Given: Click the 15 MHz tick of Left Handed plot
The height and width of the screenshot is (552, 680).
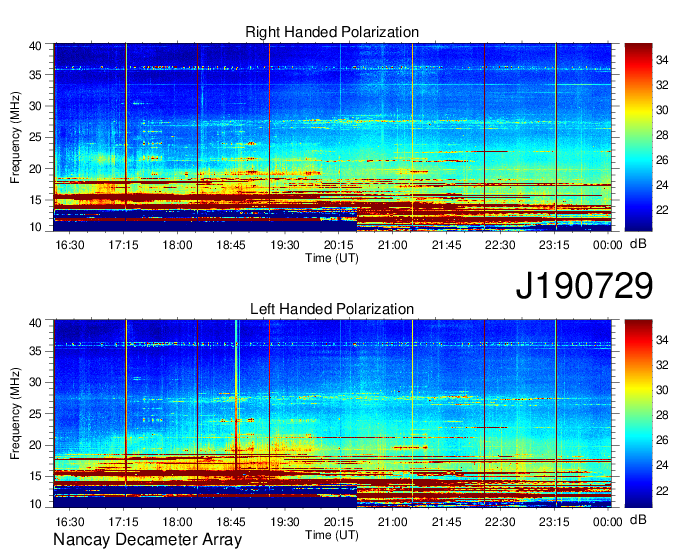Looking at the screenshot, I should point(36,477).
